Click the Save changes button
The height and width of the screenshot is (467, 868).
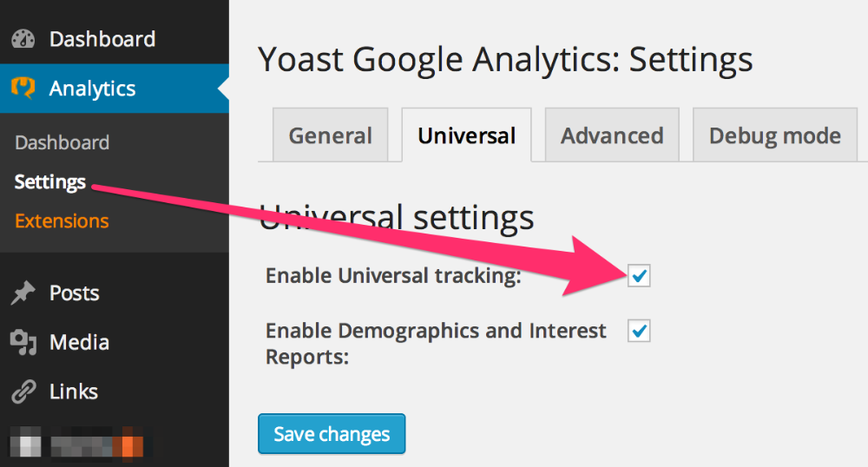(x=332, y=434)
